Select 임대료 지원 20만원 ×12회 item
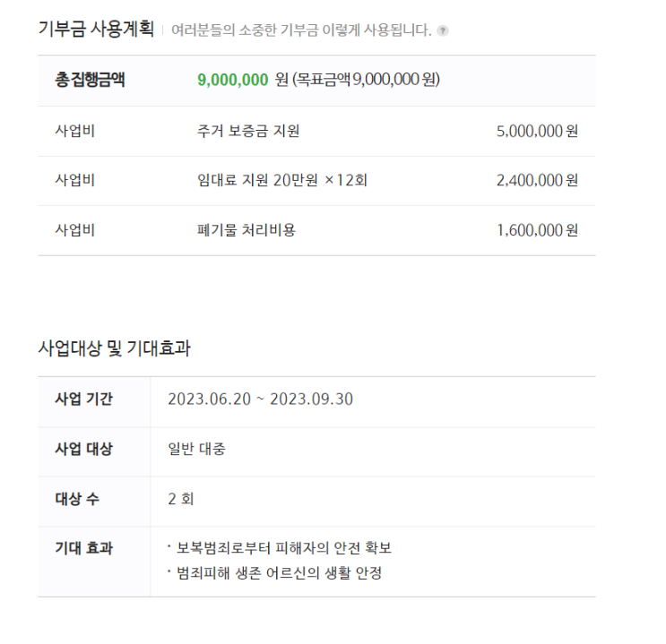Screen dimensions: 666x644 [x=282, y=180]
